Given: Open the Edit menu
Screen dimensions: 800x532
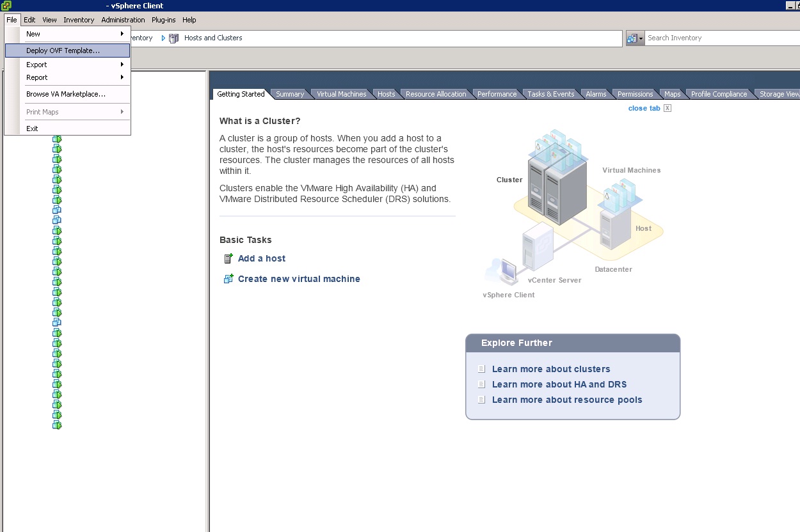Looking at the screenshot, I should pos(29,20).
